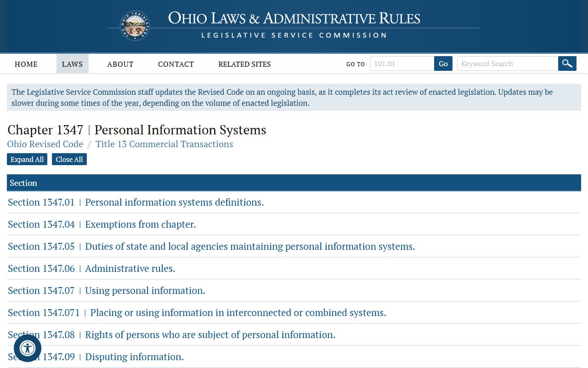588x368 pixels.
Task: Focus the Go To section number field
Action: click(x=402, y=63)
